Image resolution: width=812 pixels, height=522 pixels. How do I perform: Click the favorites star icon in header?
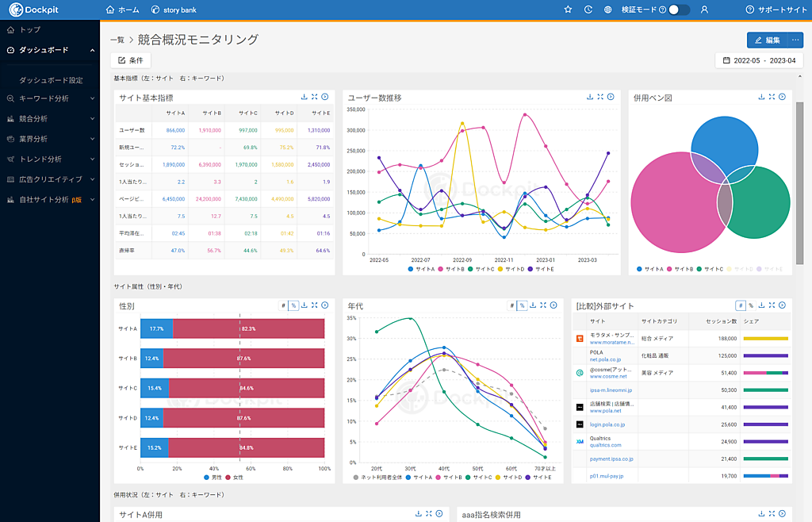[x=568, y=10]
